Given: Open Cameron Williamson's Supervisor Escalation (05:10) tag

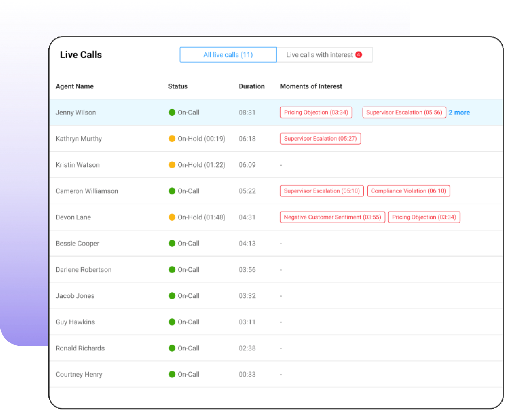Looking at the screenshot, I should pyautogui.click(x=322, y=191).
